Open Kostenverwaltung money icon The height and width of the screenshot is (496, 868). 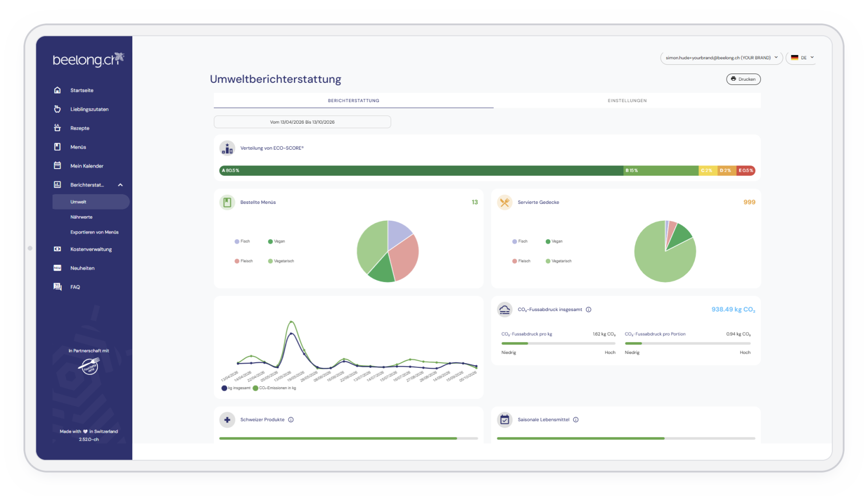(x=57, y=249)
